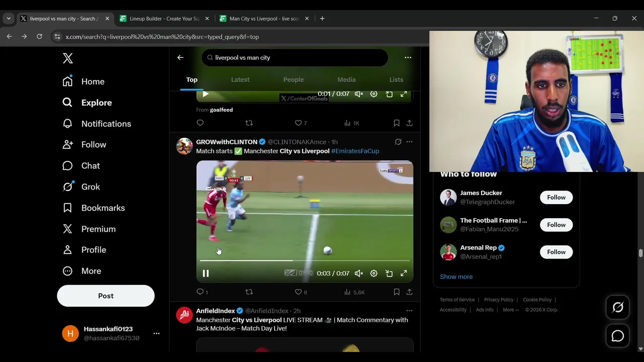The height and width of the screenshot is (362, 644).
Task: Open goalfeed video in picture-in-picture
Action: click(389, 94)
